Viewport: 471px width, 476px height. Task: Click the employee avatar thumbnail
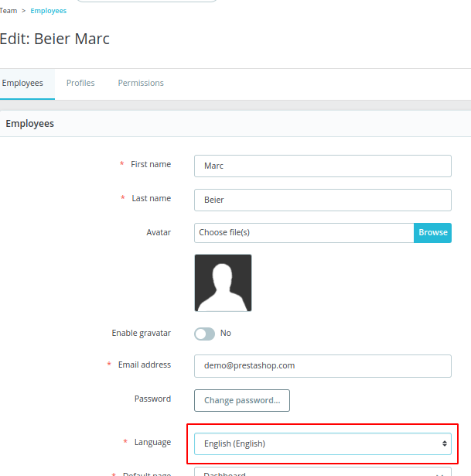(x=223, y=283)
